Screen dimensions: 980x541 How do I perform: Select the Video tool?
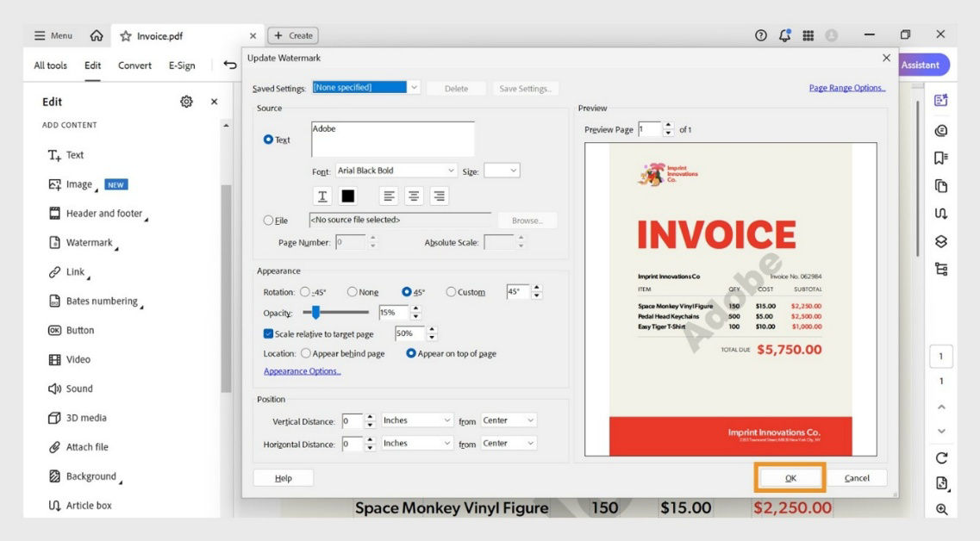(x=74, y=359)
